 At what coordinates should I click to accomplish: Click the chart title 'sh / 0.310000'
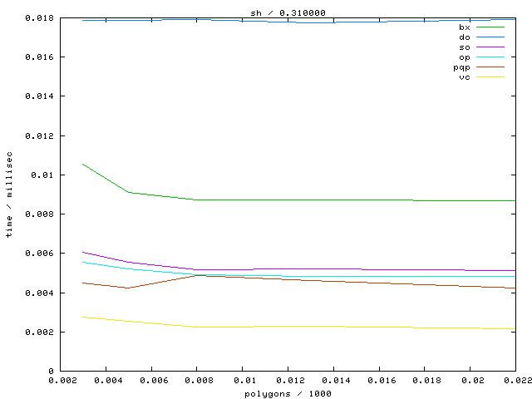(288, 12)
